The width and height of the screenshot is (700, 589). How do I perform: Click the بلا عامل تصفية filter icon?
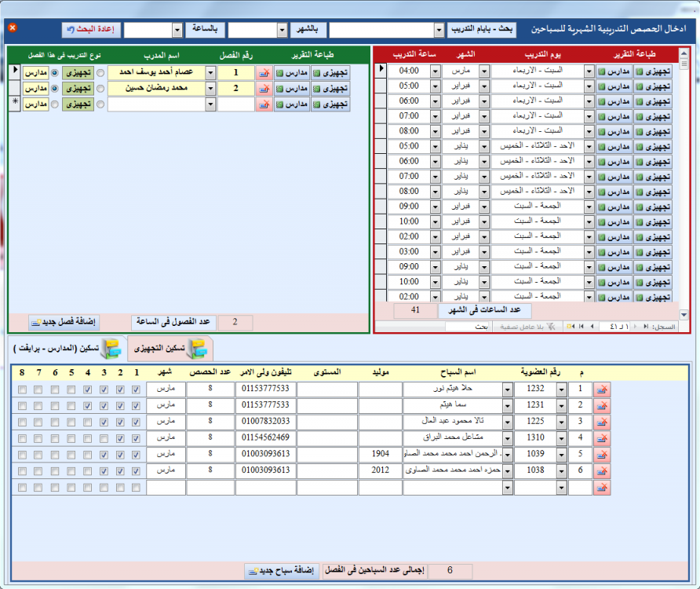[x=552, y=327]
